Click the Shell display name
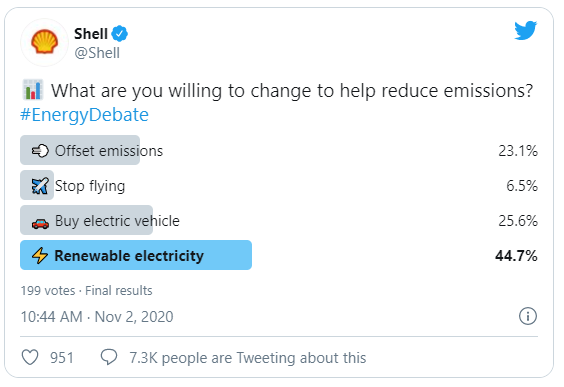Viewport: 564px width, 387px height. [x=91, y=34]
